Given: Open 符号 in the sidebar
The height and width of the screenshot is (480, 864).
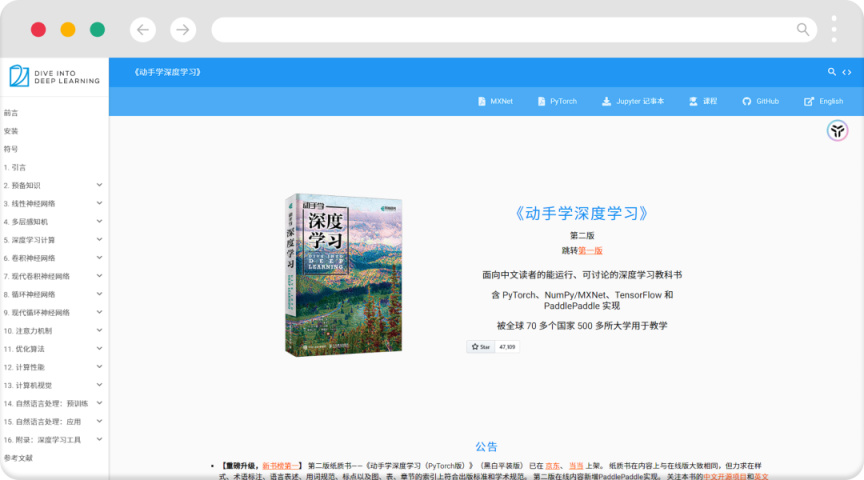Looking at the screenshot, I should 11,149.
